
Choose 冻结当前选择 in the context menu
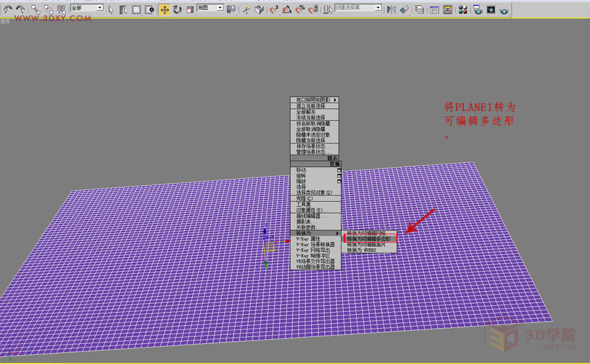[314, 117]
